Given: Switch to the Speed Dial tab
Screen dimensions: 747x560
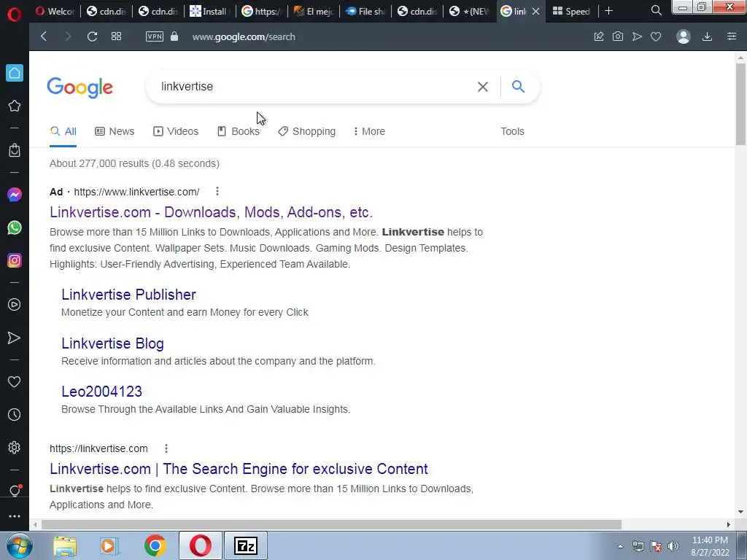Looking at the screenshot, I should pyautogui.click(x=572, y=11).
